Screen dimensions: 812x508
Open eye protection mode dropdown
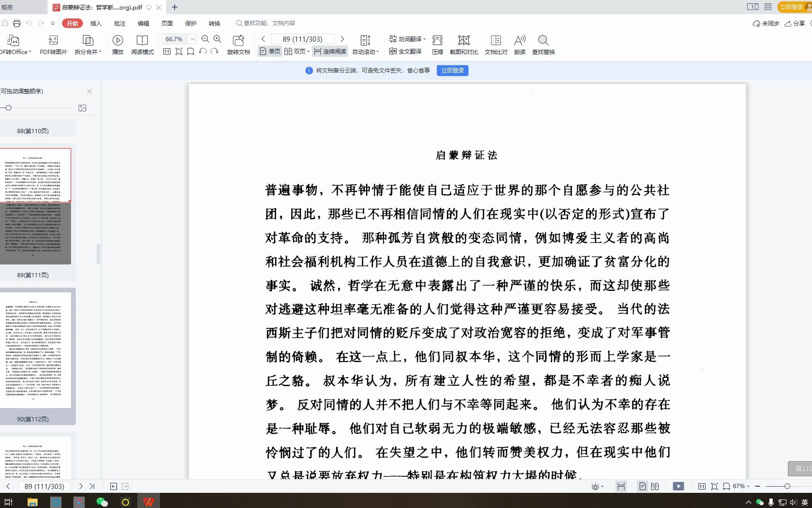[598, 486]
